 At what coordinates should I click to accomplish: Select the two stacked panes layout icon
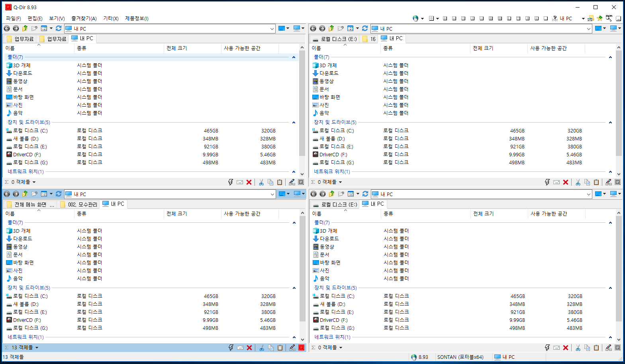click(482, 18)
